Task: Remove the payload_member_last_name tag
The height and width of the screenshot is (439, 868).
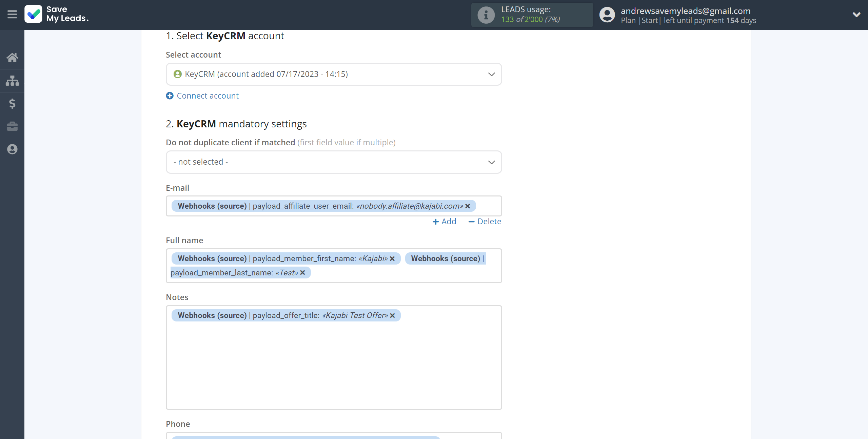Action: (302, 272)
